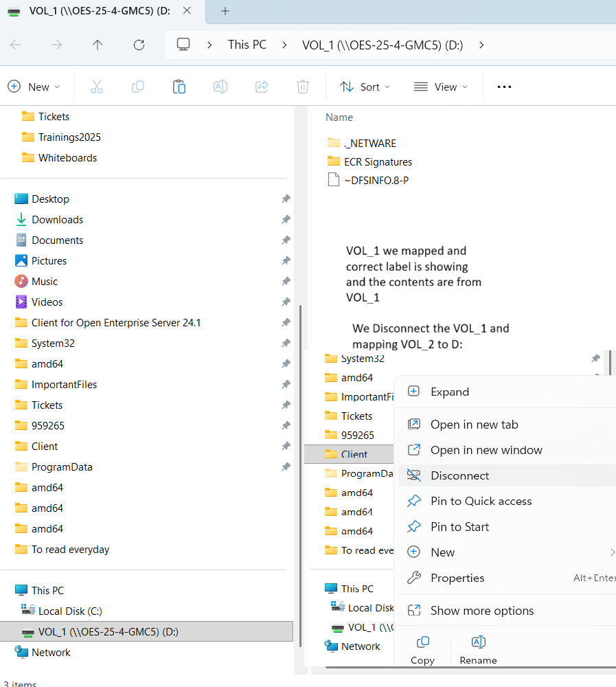Open the ECR Signatures folder
The height and width of the screenshot is (687, 616).
coord(378,162)
